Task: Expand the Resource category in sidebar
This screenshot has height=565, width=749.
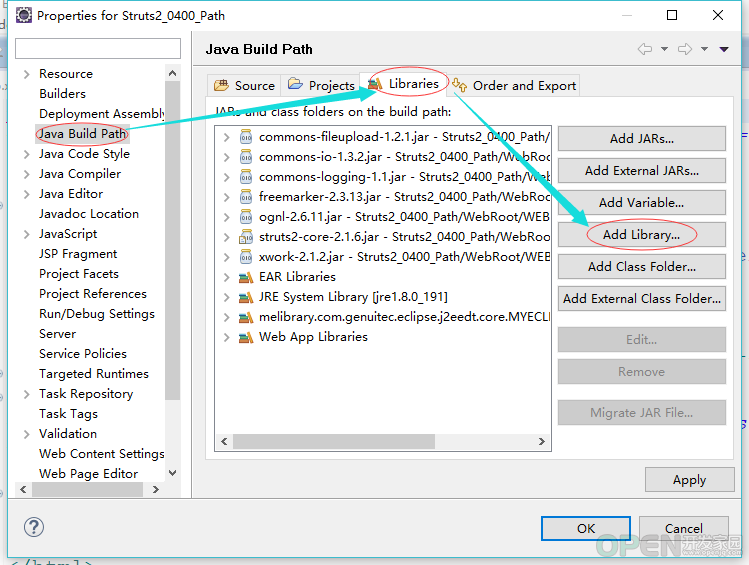Action: [x=27, y=74]
